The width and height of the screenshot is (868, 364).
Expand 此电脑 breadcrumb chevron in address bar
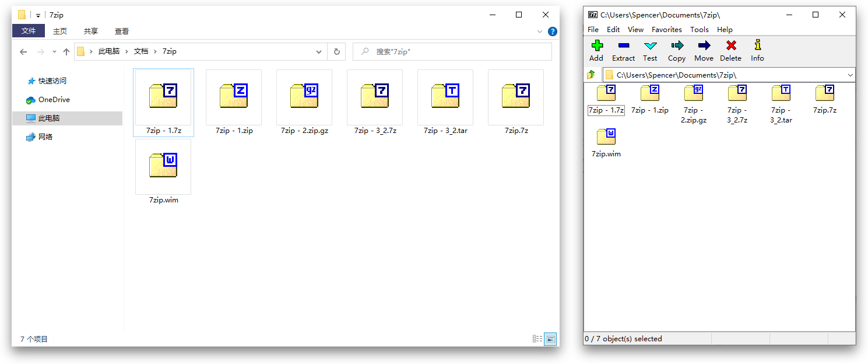point(127,51)
